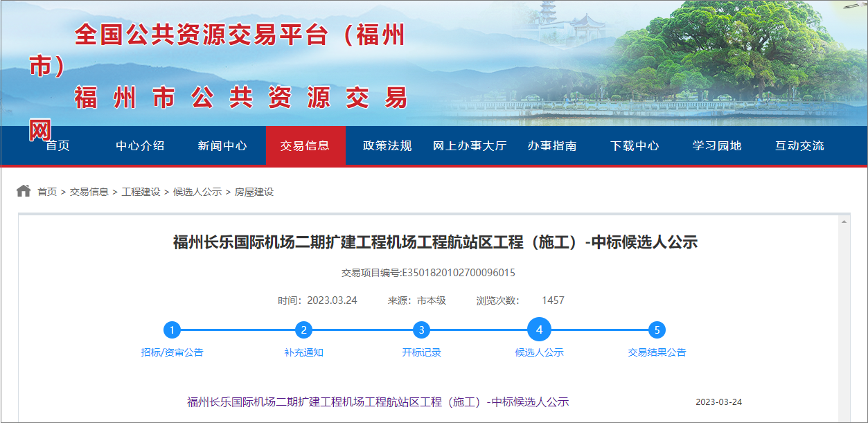Click 工程建设 breadcrumb link
This screenshot has height=423, width=868.
141,192
